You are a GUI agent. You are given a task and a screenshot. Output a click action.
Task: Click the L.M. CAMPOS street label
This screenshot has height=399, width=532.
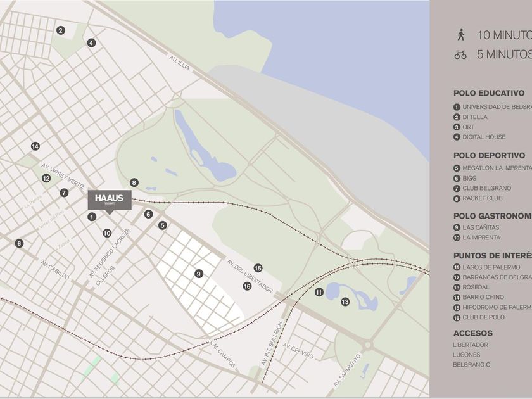click(222, 354)
